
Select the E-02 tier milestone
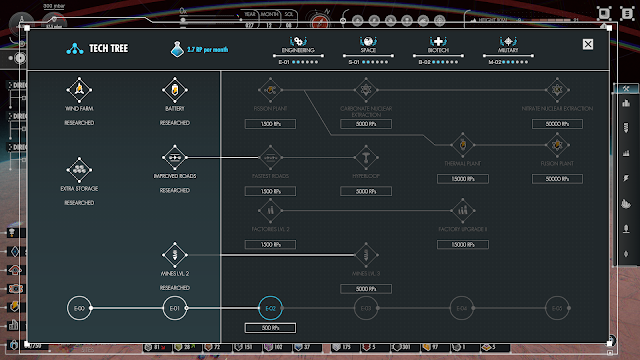click(x=270, y=308)
